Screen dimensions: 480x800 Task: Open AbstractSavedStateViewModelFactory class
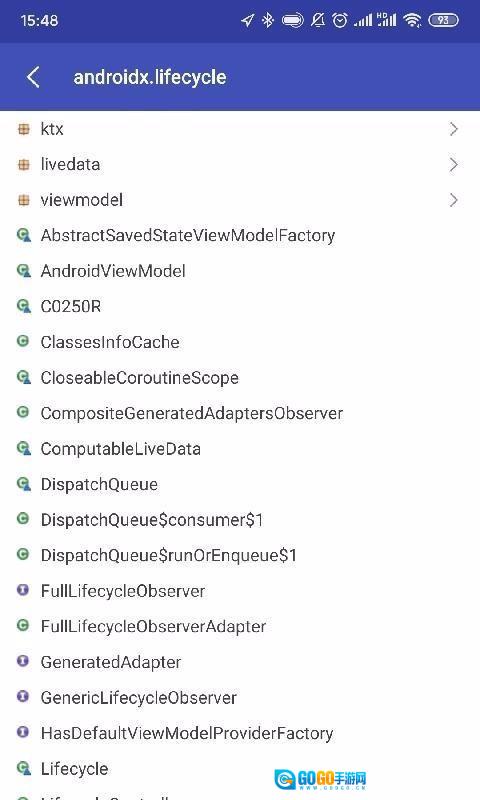(x=240, y=235)
